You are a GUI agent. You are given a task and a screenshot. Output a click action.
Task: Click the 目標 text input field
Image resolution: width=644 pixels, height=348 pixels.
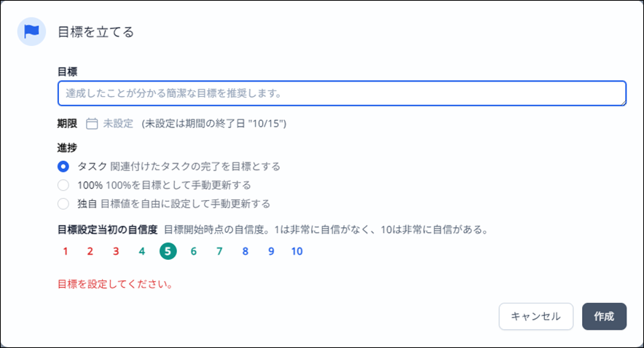pyautogui.click(x=342, y=93)
